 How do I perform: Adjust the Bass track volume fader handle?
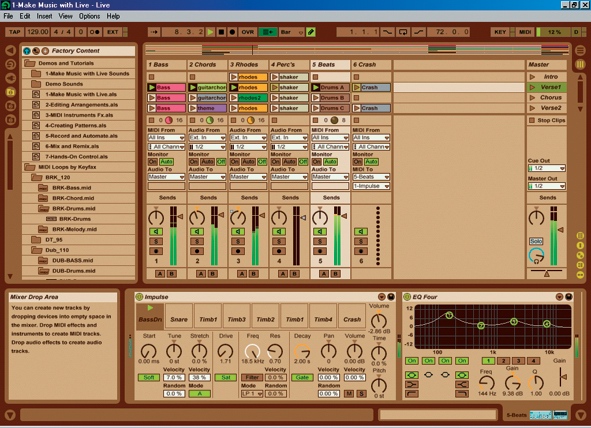coord(181,216)
